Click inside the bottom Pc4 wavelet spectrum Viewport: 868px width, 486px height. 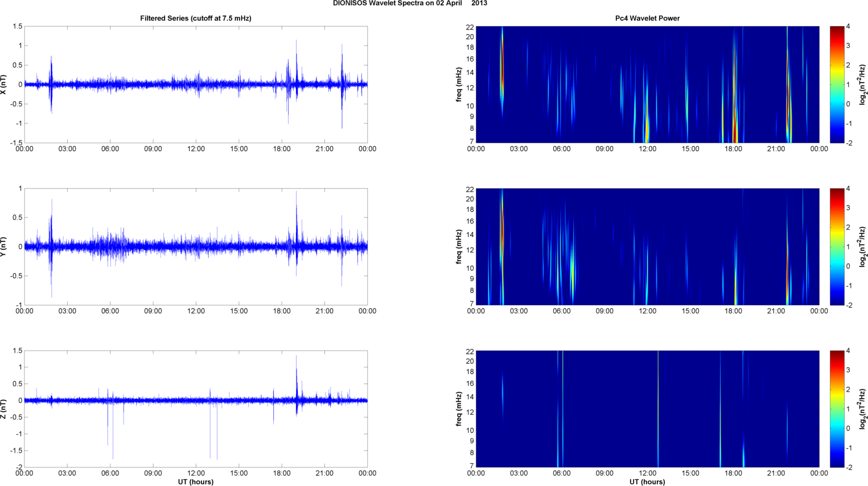click(647, 409)
